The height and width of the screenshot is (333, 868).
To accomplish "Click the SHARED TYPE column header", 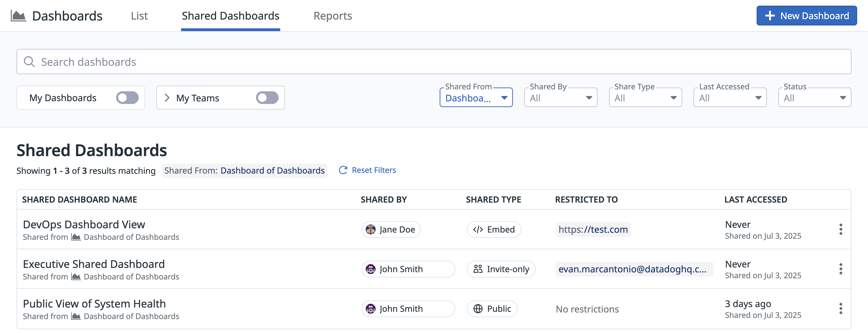I will point(493,199).
